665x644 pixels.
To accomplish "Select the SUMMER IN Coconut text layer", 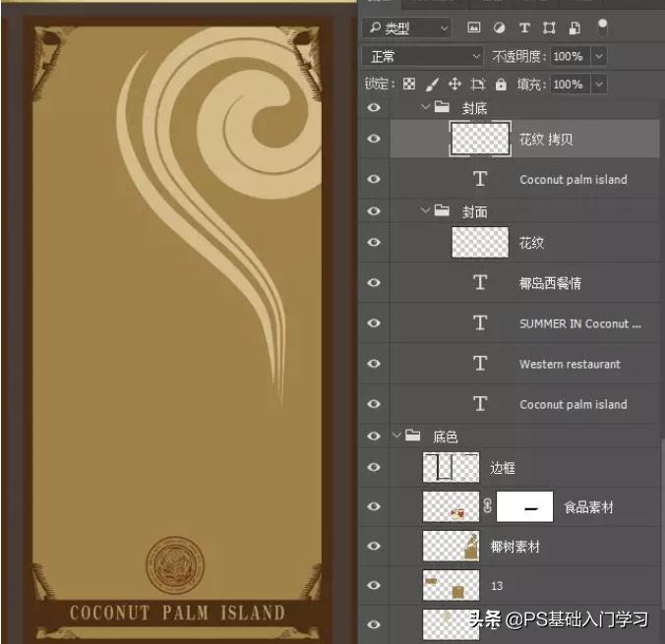I will 579,323.
